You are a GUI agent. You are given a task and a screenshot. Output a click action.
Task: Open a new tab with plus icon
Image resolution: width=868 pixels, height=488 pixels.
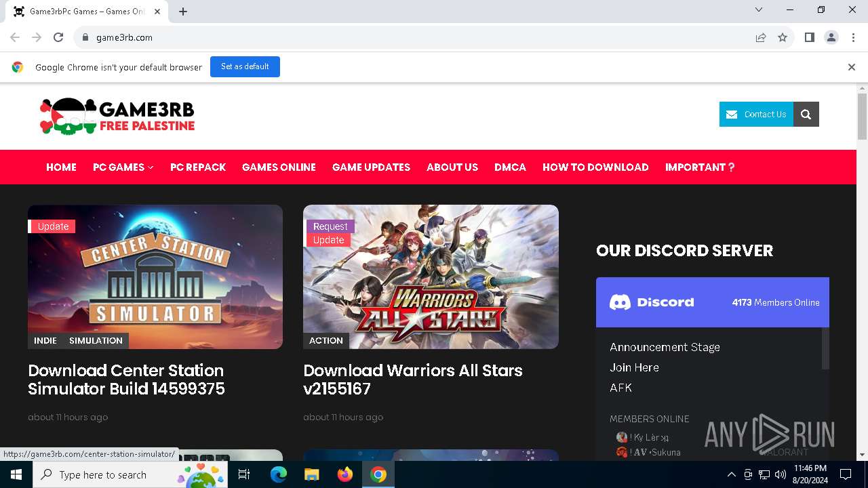pyautogui.click(x=183, y=12)
